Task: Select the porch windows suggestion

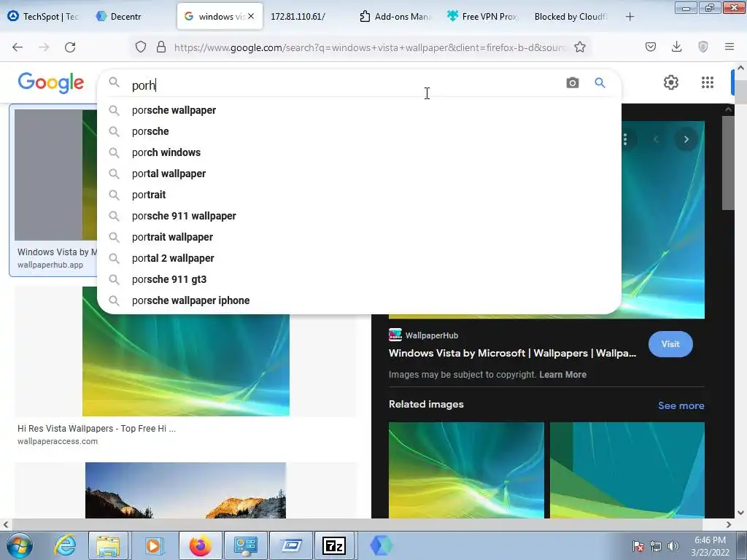Action: [x=359, y=152]
